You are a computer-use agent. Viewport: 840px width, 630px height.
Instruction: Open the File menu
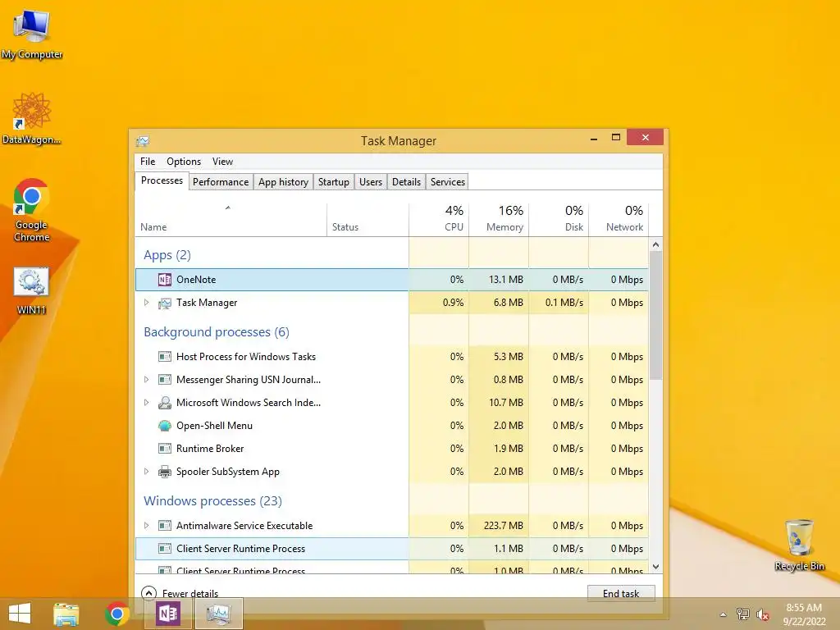[x=148, y=162]
